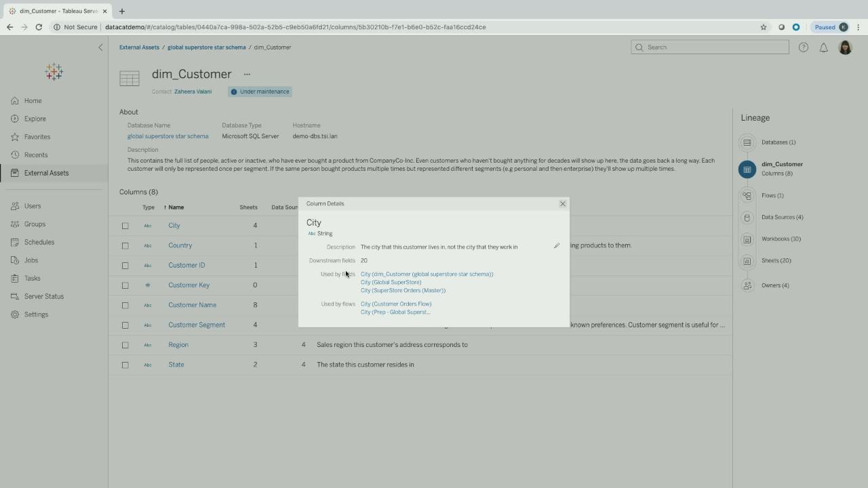This screenshot has height=488, width=868.
Task: Open the Region column link
Action: tap(178, 344)
